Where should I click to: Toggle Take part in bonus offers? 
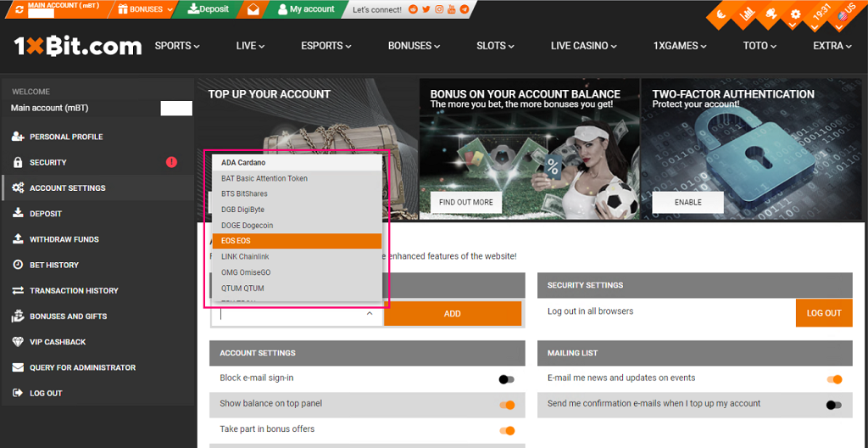(x=507, y=431)
